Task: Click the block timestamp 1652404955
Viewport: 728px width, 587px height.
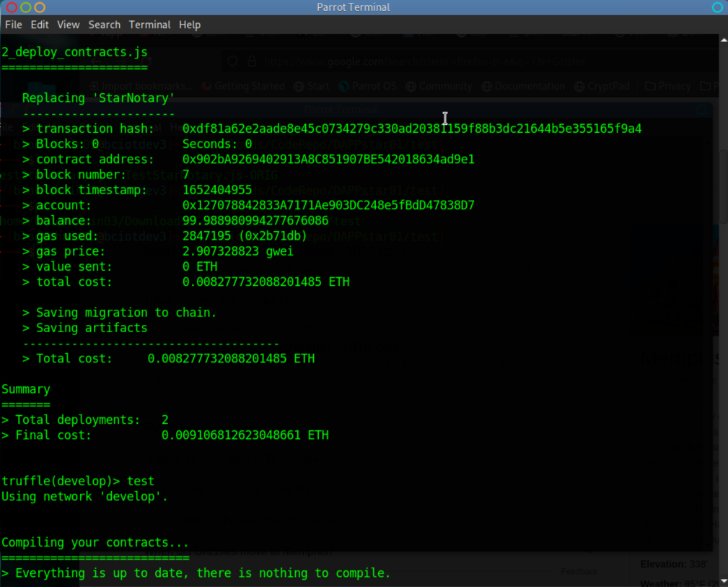Action: point(217,190)
